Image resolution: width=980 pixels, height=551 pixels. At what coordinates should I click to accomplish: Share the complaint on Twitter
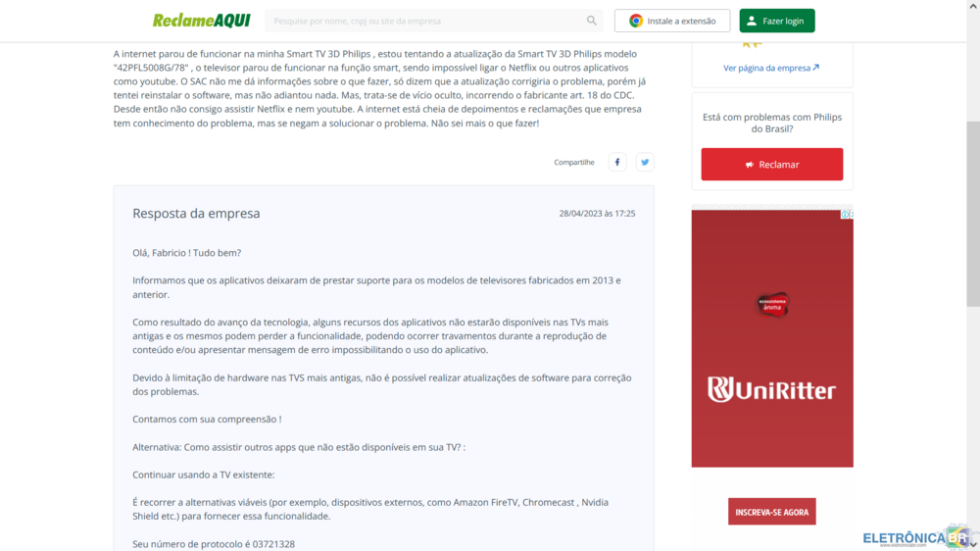(x=645, y=162)
